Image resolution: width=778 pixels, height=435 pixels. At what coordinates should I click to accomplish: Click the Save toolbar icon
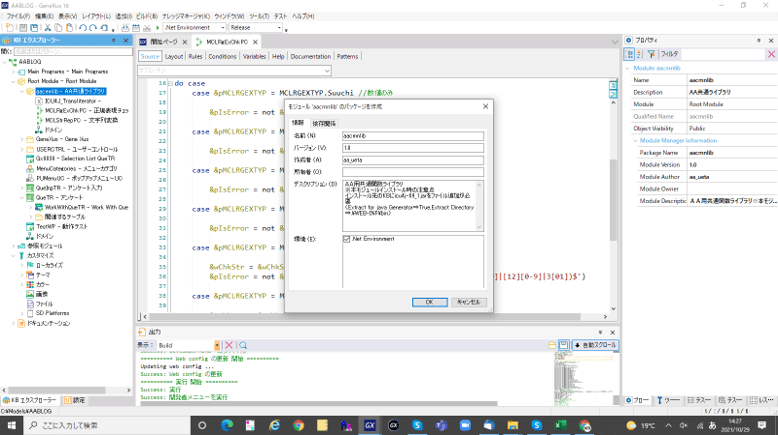pos(23,28)
